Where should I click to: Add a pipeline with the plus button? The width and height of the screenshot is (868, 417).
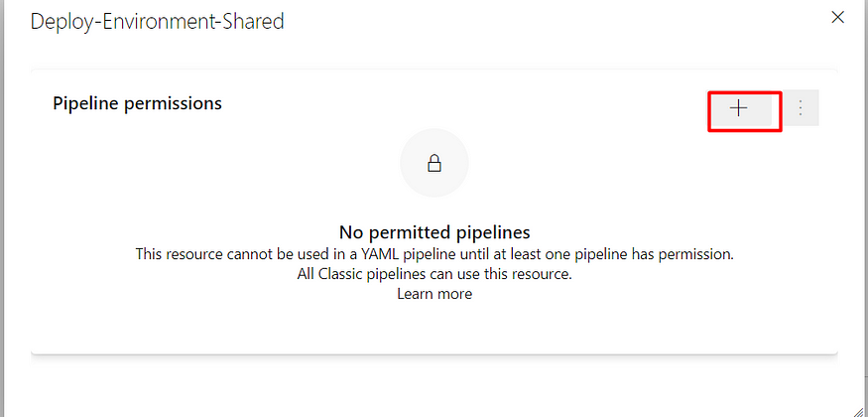coord(738,108)
